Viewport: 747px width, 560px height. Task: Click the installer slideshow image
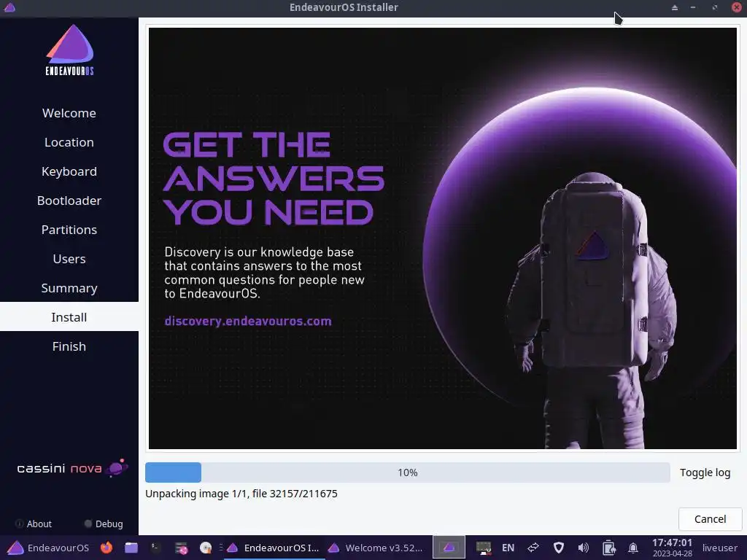(443, 238)
